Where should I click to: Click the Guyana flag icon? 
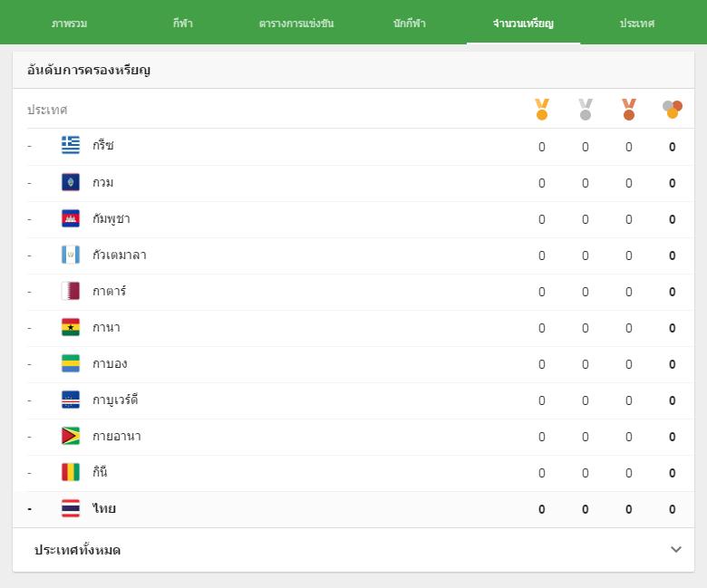[x=71, y=436]
